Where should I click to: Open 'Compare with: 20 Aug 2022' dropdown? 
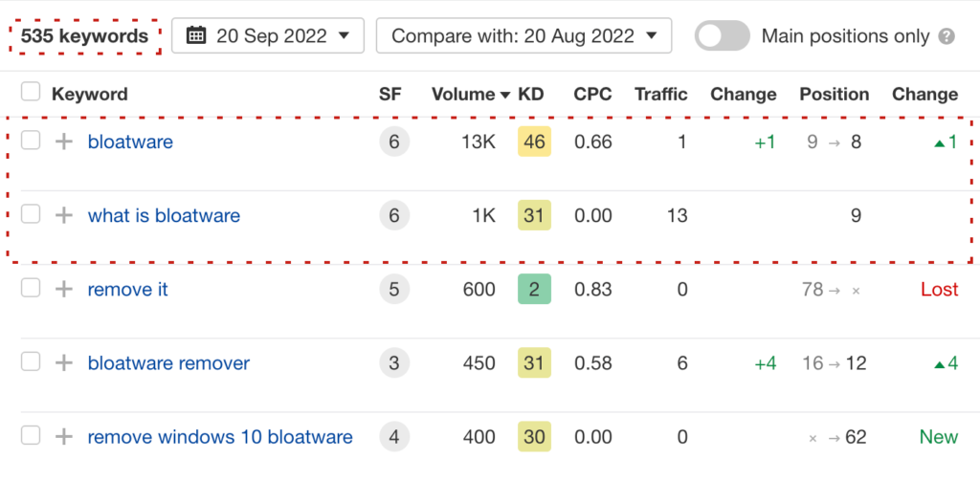click(x=523, y=36)
